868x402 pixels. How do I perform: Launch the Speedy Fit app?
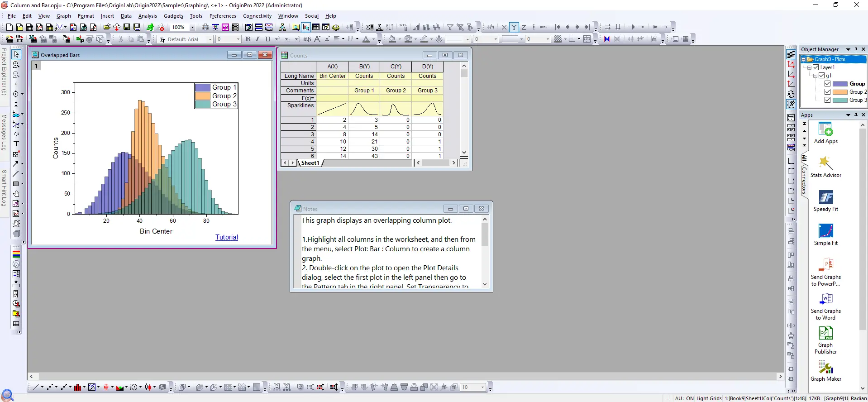pos(825,200)
